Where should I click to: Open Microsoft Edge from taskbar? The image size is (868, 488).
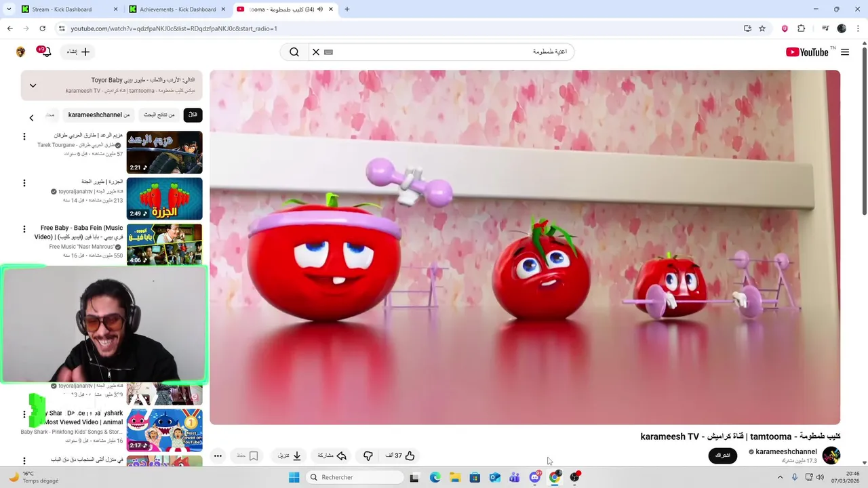[x=435, y=477]
